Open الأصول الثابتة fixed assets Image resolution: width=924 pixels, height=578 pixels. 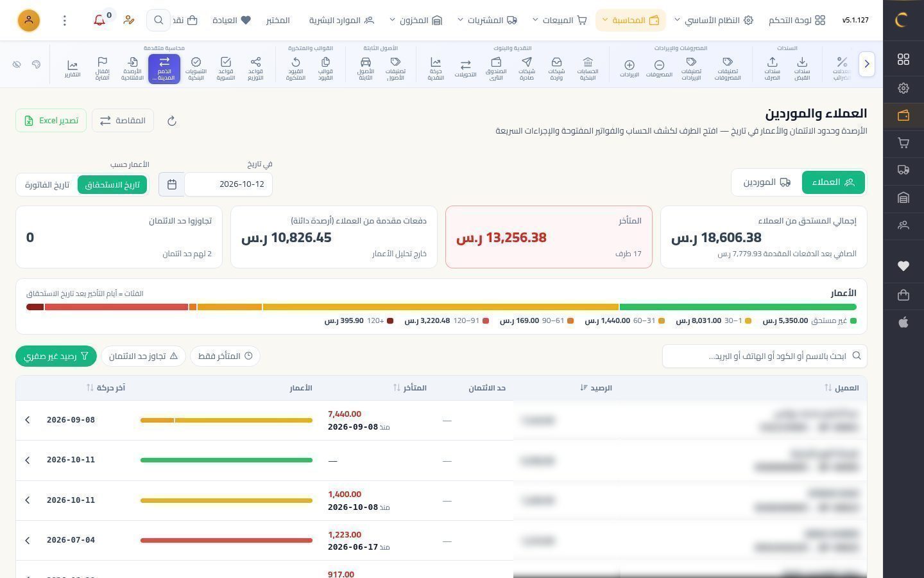click(x=366, y=68)
